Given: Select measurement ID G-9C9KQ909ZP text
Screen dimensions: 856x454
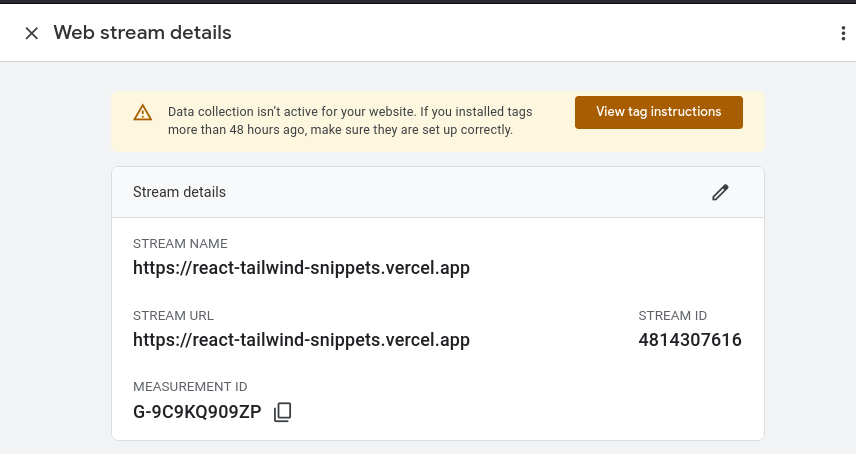Looking at the screenshot, I should 197,412.
